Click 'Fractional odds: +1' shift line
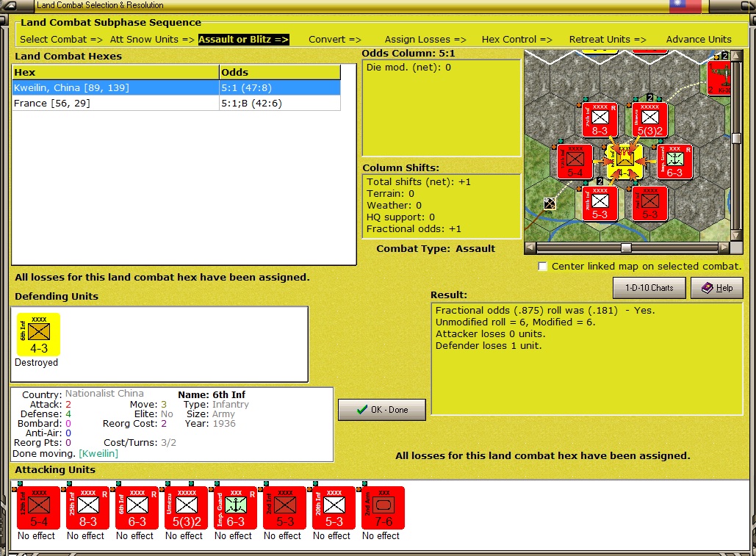This screenshot has height=556, width=756. (x=414, y=229)
